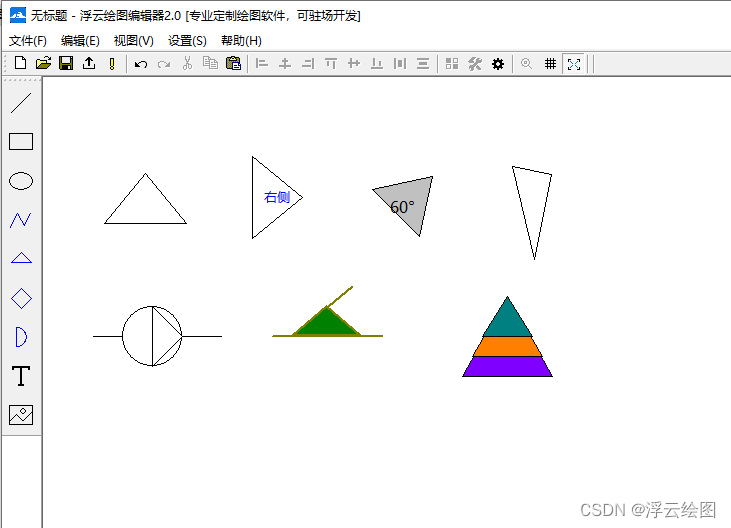The height and width of the screenshot is (528, 731).
Task: Select the blue Triangle tool
Action: point(21,258)
